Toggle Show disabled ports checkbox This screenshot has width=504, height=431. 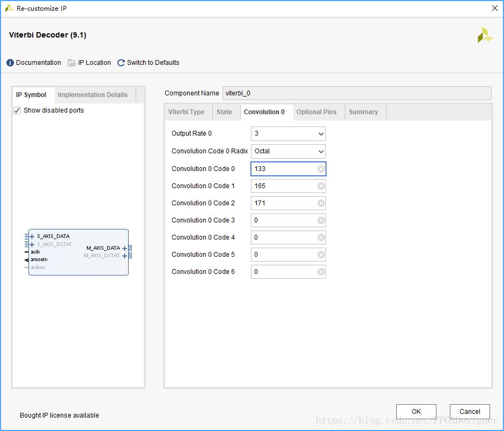point(17,110)
